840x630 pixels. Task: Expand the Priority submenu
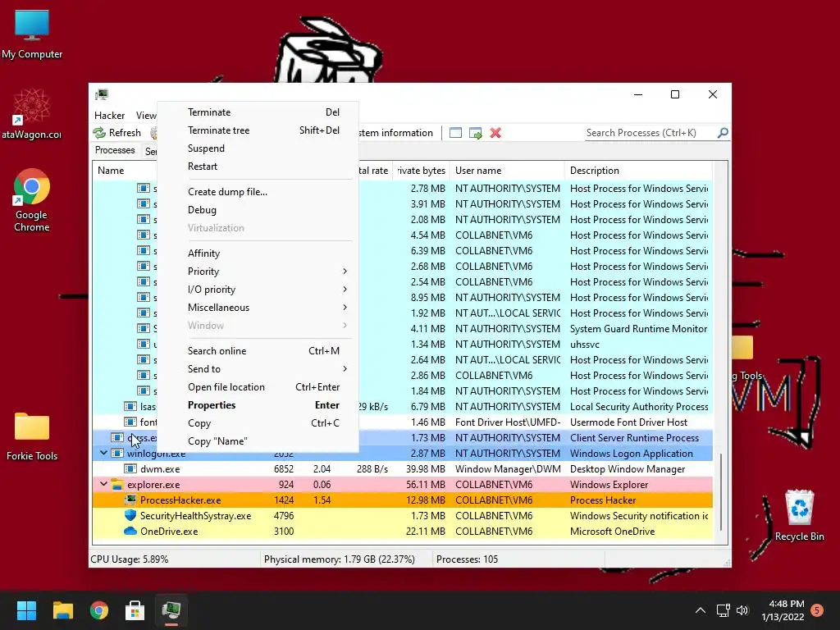(258, 272)
